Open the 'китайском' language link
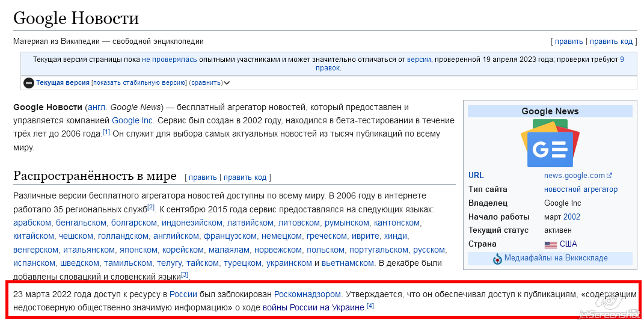This screenshot has width=644, height=323. [x=33, y=236]
